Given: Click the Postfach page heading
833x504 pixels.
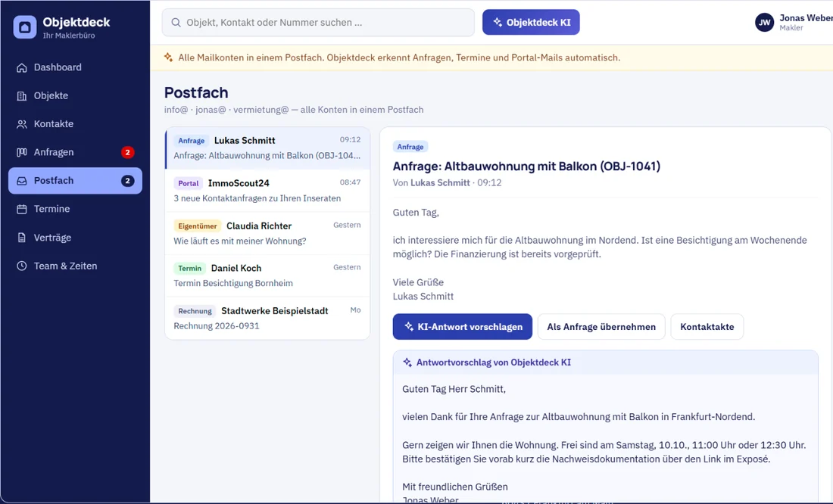Looking at the screenshot, I should coord(196,92).
